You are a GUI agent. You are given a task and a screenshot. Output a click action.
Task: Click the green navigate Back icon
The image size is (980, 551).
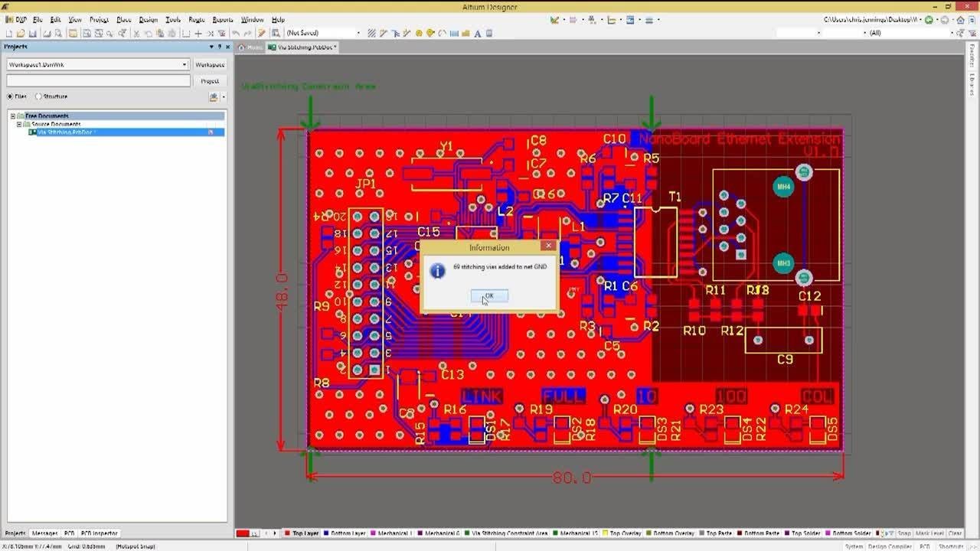click(x=929, y=20)
